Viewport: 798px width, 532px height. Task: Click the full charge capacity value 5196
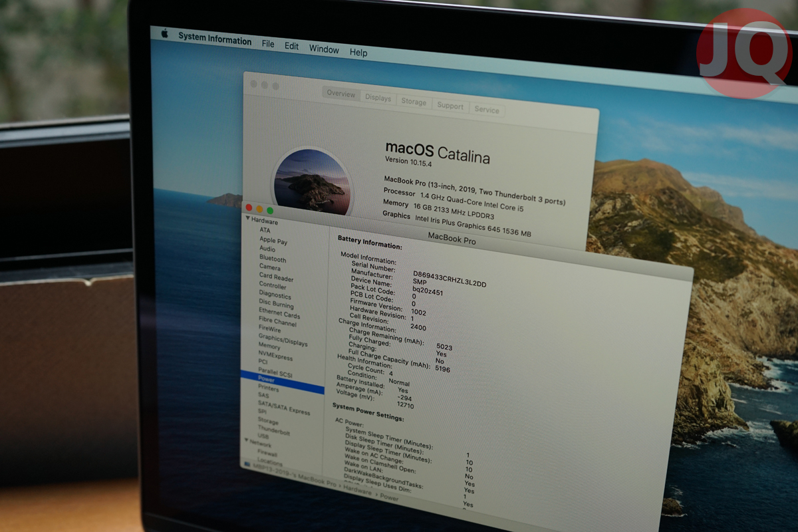click(442, 369)
